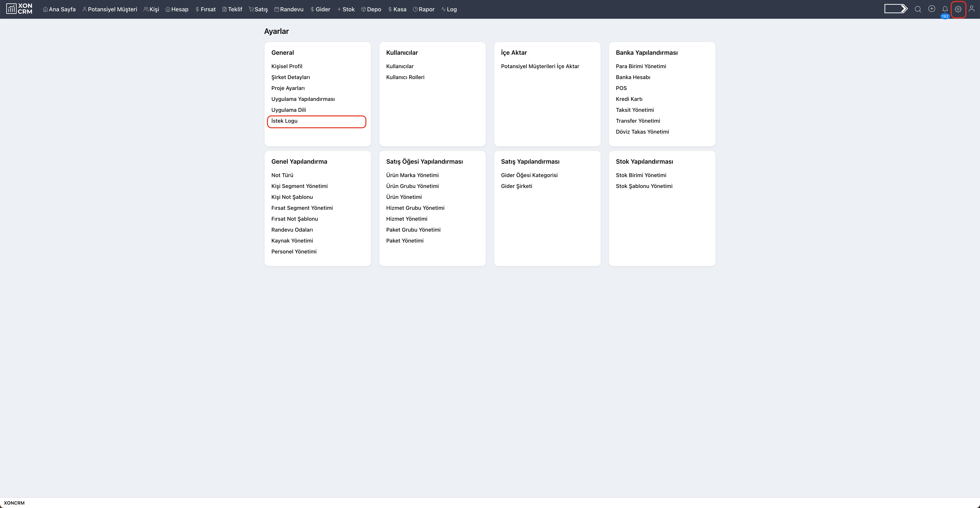Screen dimensions: 980x508
Task: Go to Proje Ayarları
Action: pos(288,88)
